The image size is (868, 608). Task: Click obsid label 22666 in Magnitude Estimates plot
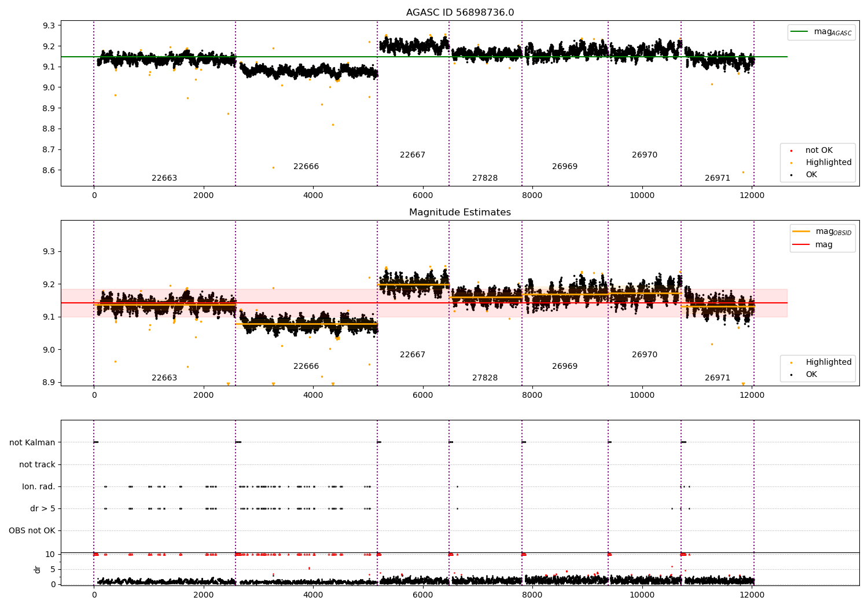pos(306,367)
